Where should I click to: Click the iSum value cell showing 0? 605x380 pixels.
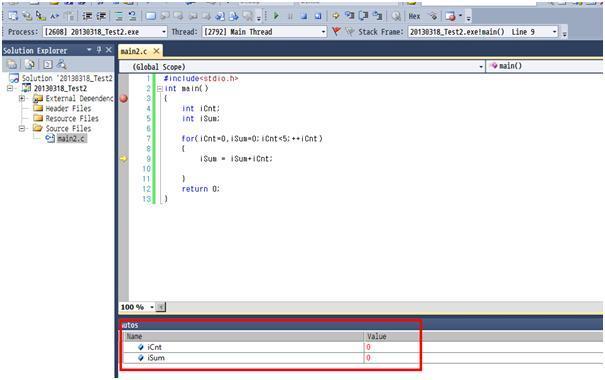[x=368, y=358]
